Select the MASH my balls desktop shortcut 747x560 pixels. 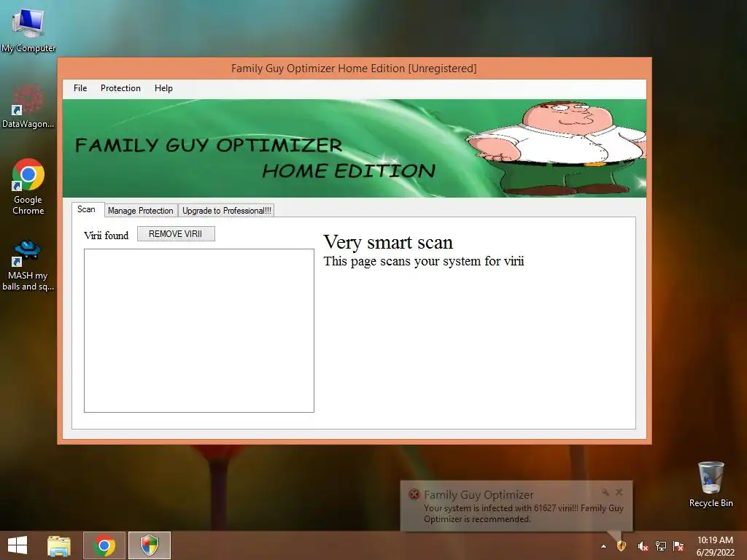tap(28, 265)
